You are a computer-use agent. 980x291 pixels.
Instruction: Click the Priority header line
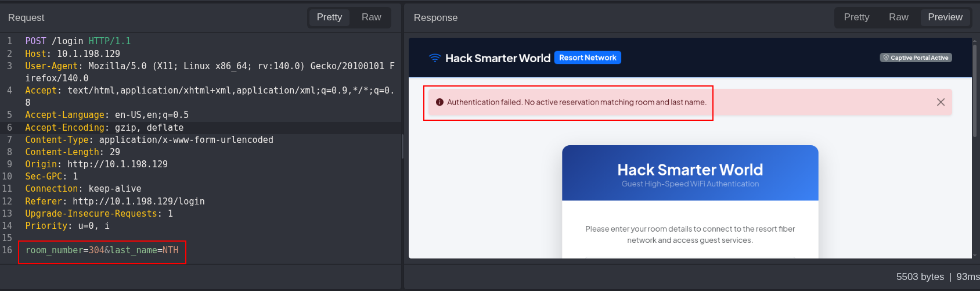(x=67, y=226)
